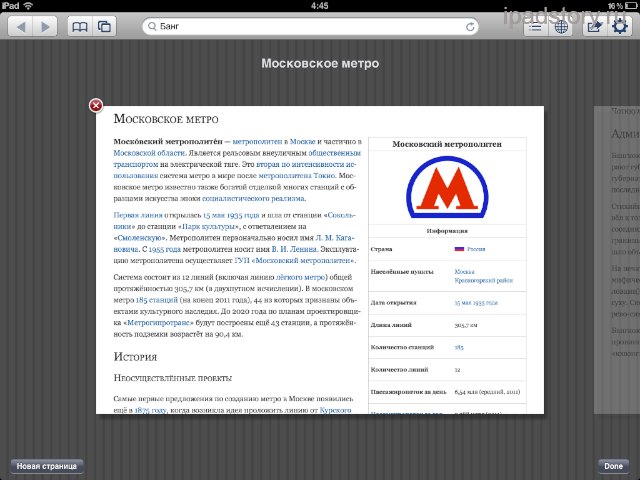The width and height of the screenshot is (640, 480).
Task: Tap the share icon in the toolbar
Action: pos(594,27)
